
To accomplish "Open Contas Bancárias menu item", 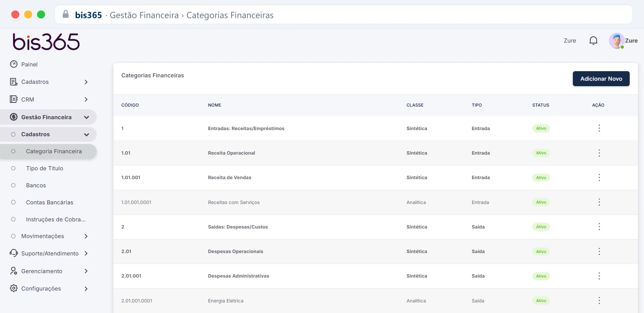I will coord(50,202).
